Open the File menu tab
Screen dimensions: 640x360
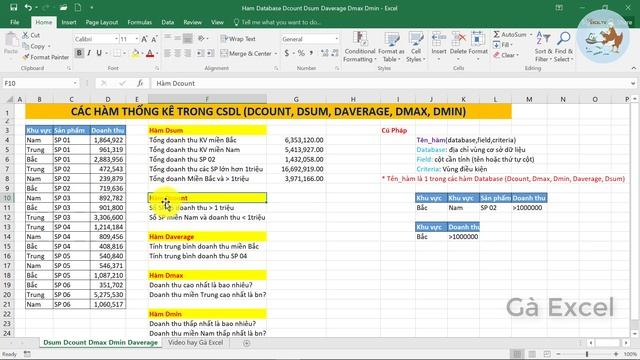point(15,22)
